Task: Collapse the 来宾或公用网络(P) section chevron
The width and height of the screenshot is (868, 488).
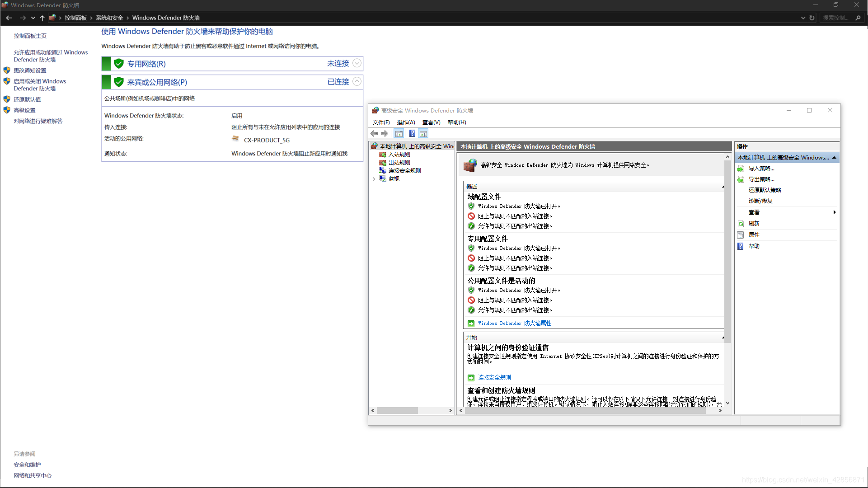Action: tap(357, 82)
